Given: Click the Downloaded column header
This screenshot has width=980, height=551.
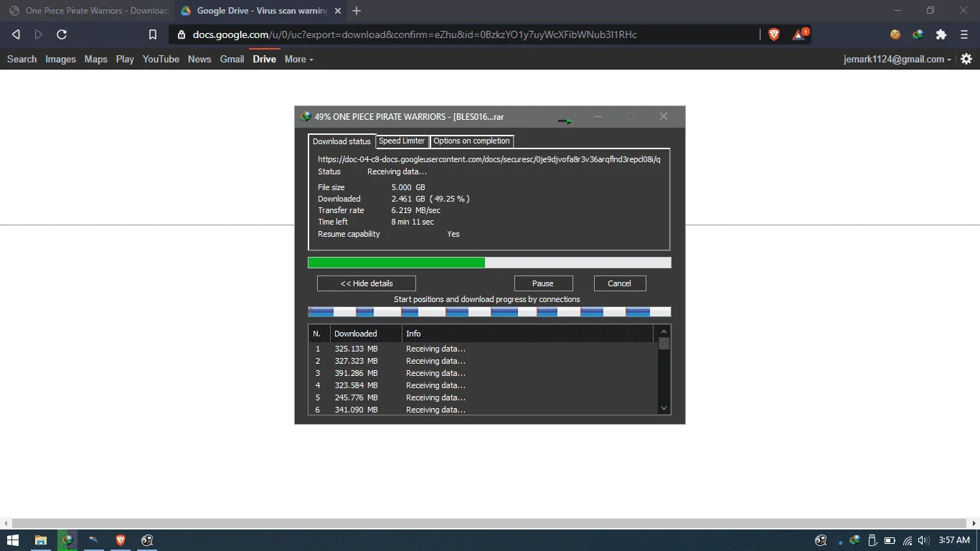Looking at the screenshot, I should 366,334.
